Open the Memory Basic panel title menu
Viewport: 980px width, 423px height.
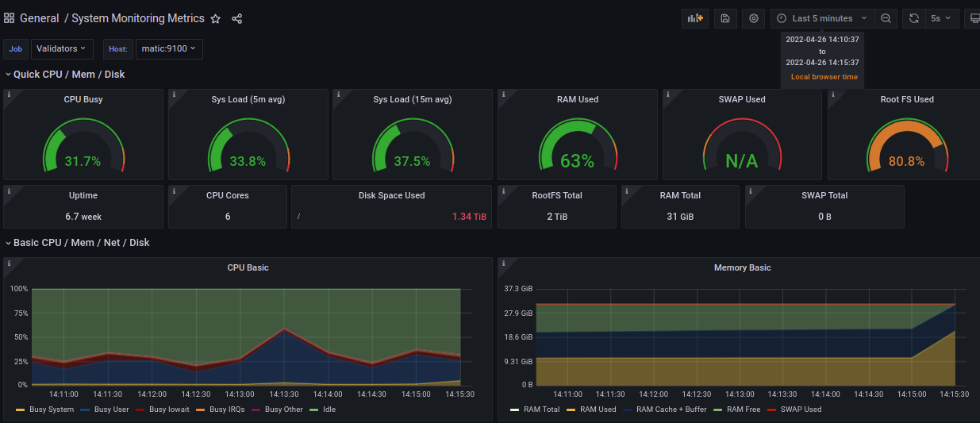[742, 267]
